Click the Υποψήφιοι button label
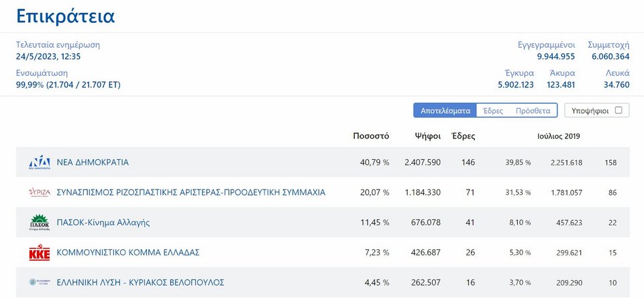Image resolution: width=644 pixels, height=299 pixels. point(590,111)
